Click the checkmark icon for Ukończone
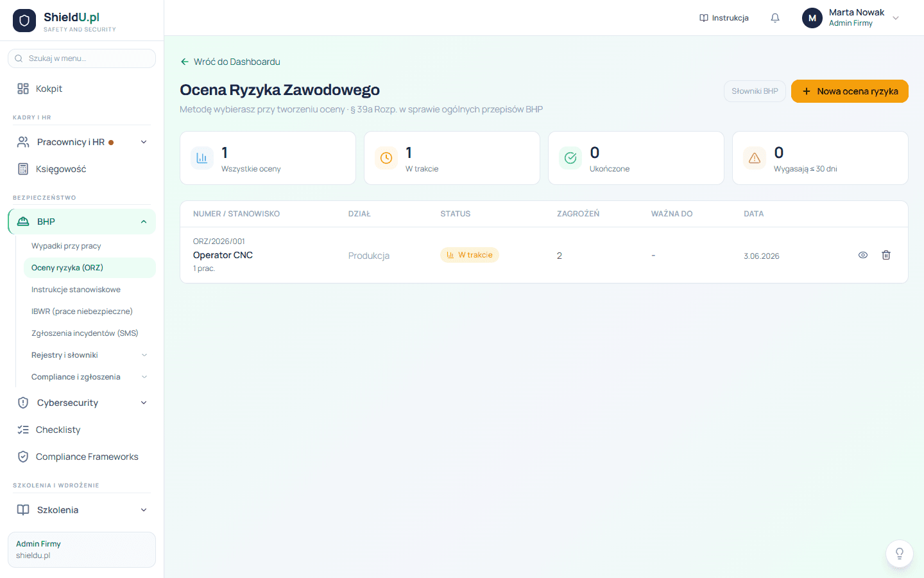This screenshot has height=578, width=924. tap(570, 158)
